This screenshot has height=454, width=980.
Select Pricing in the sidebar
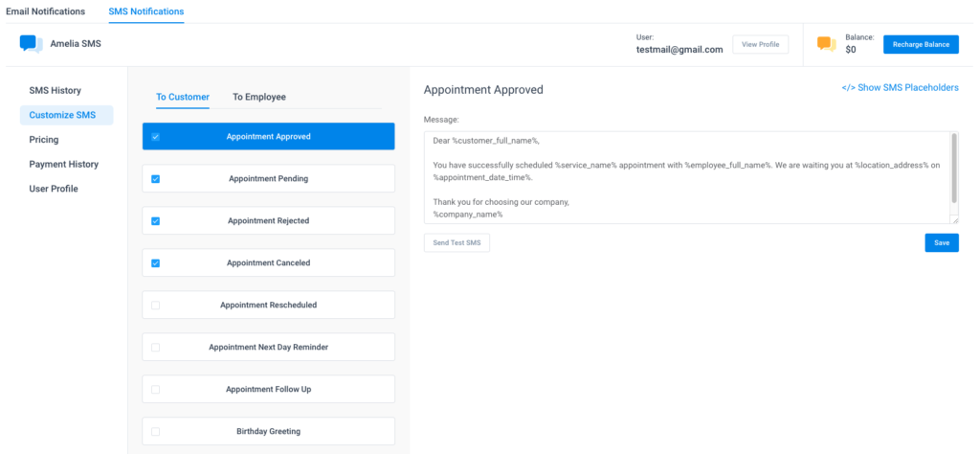[x=44, y=140]
